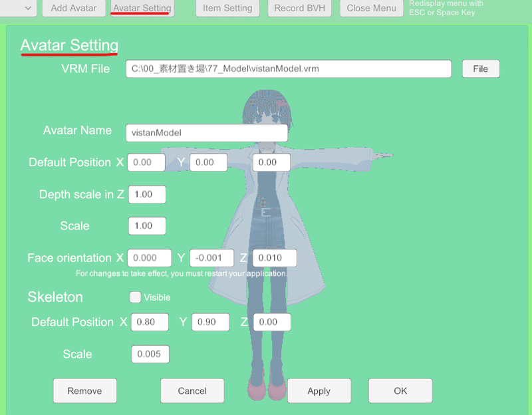The image size is (532, 415).
Task: Click the Avatar Name text field
Action: (206, 132)
